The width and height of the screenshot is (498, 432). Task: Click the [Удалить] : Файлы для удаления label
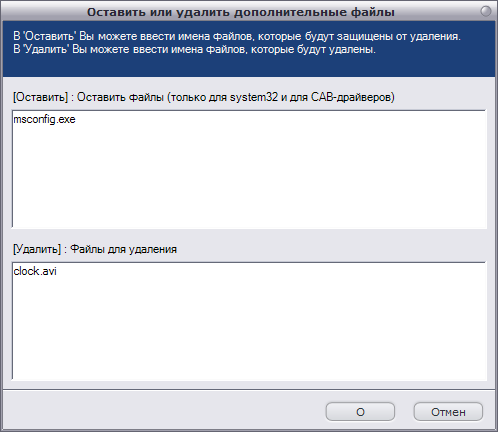[x=95, y=249]
